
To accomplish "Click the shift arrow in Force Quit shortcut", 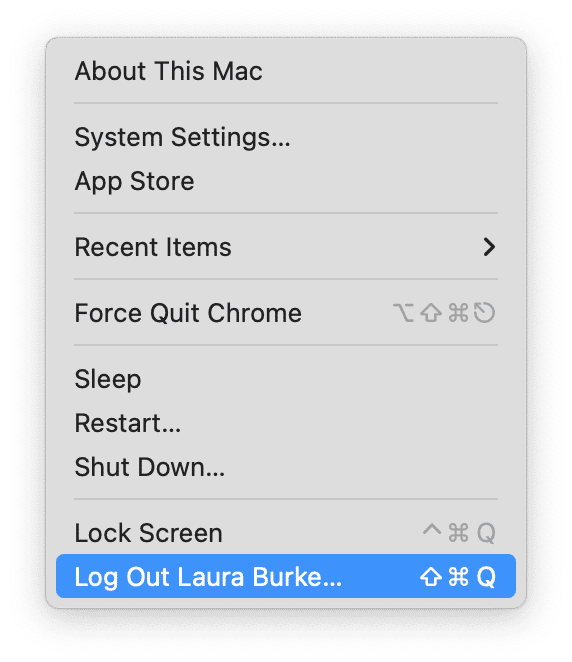I will tap(431, 313).
